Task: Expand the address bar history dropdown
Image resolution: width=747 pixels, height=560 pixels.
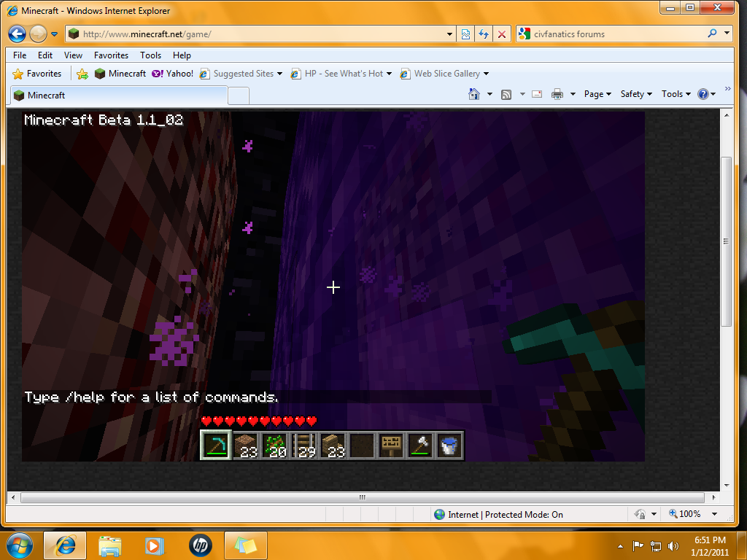Action: tap(449, 34)
